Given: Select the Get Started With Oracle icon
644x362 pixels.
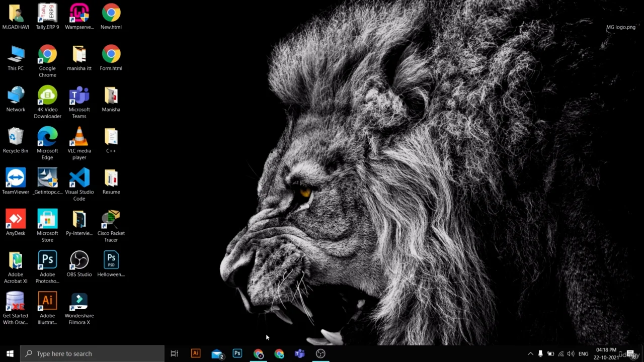Looking at the screenshot, I should point(16,309).
